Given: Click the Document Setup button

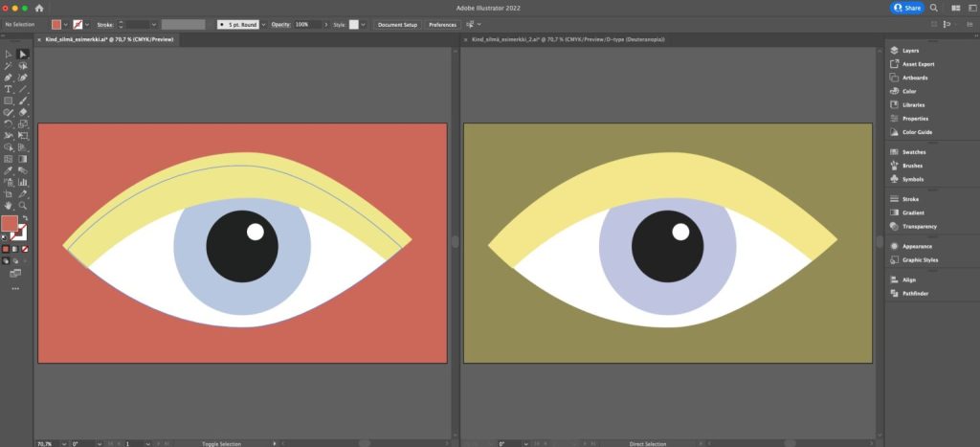Looking at the screenshot, I should point(396,24).
